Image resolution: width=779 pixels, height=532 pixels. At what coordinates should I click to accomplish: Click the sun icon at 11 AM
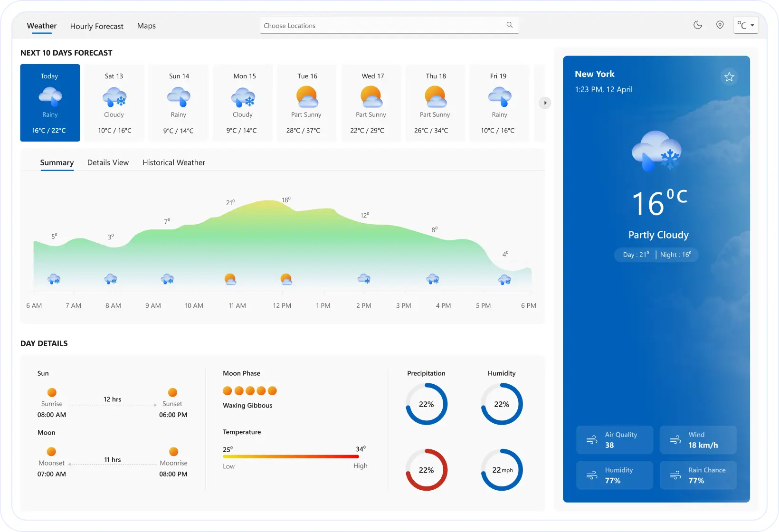[230, 279]
